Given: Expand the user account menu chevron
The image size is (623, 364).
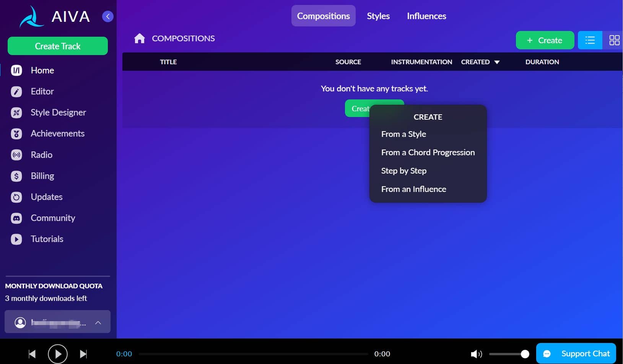Looking at the screenshot, I should click(98, 323).
